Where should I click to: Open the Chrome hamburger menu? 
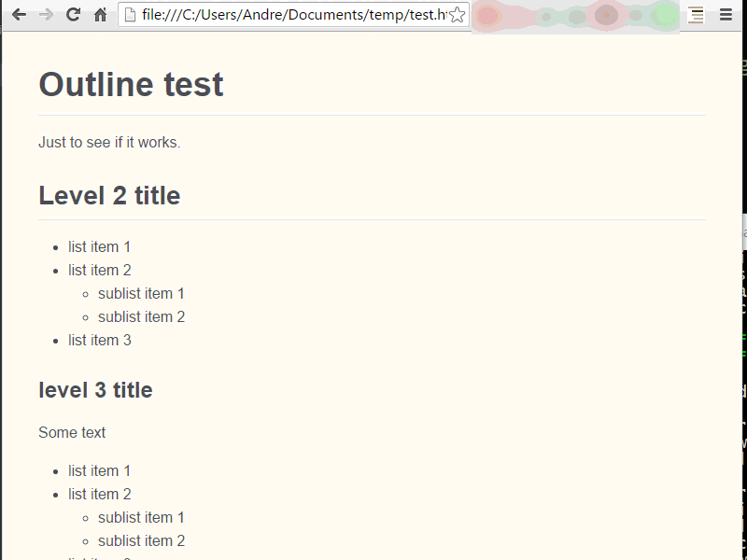click(x=726, y=15)
